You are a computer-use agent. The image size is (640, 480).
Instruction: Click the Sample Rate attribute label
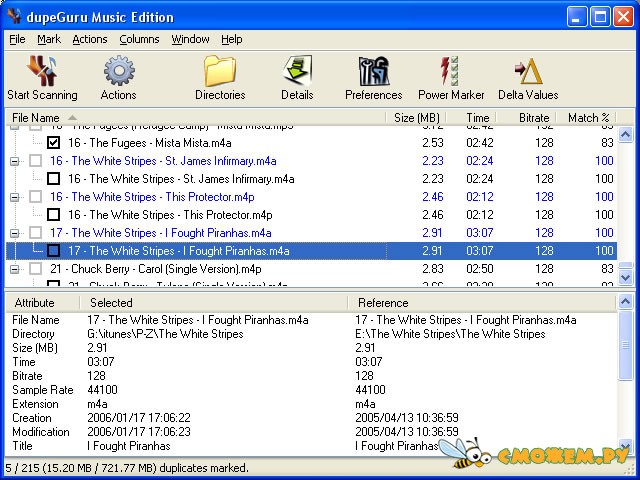[x=42, y=390]
